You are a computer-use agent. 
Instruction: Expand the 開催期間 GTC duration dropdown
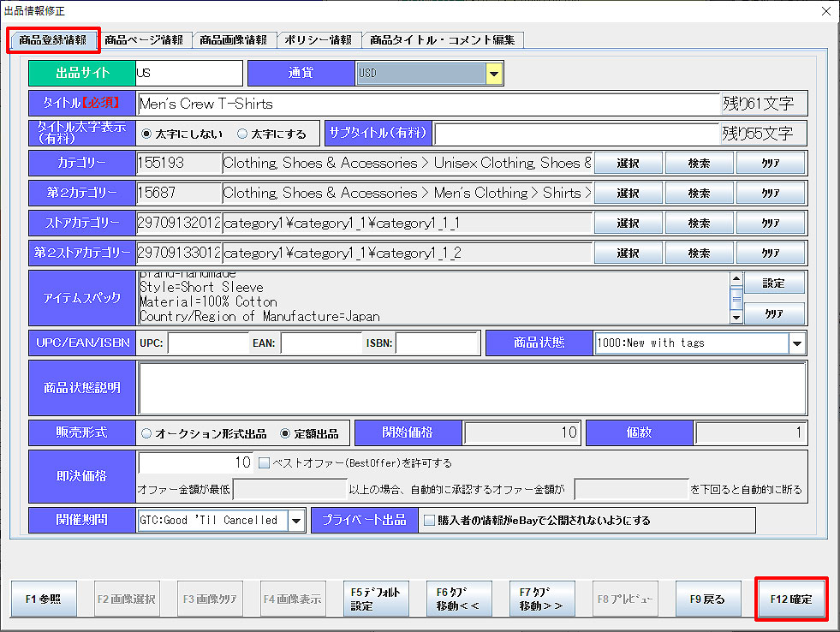coord(296,521)
